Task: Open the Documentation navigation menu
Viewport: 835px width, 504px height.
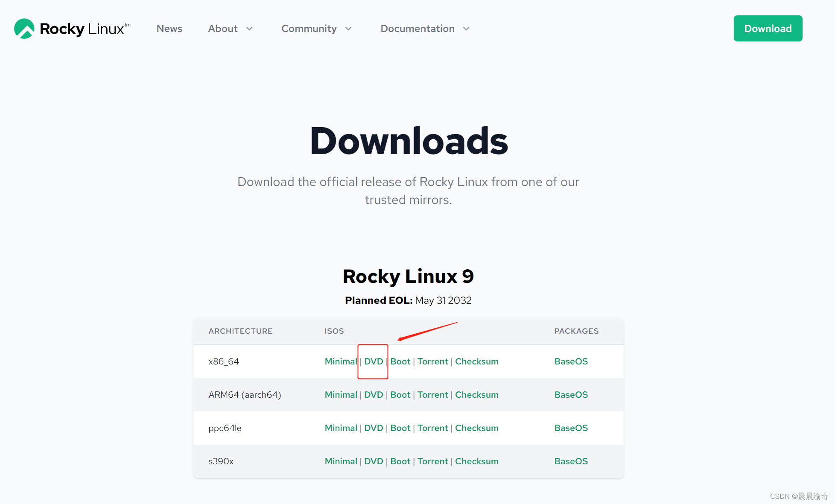Action: pos(417,29)
